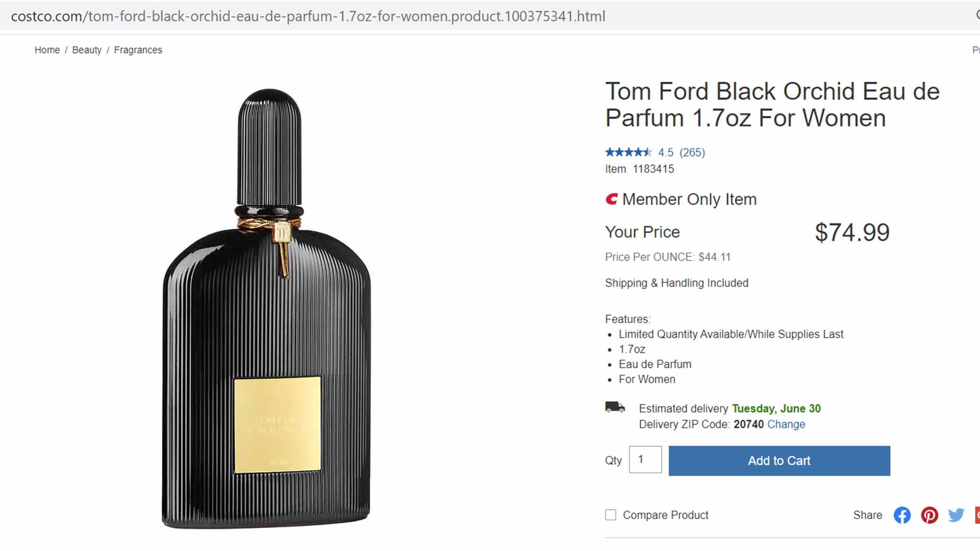Change the delivery ZIP code

(x=786, y=424)
